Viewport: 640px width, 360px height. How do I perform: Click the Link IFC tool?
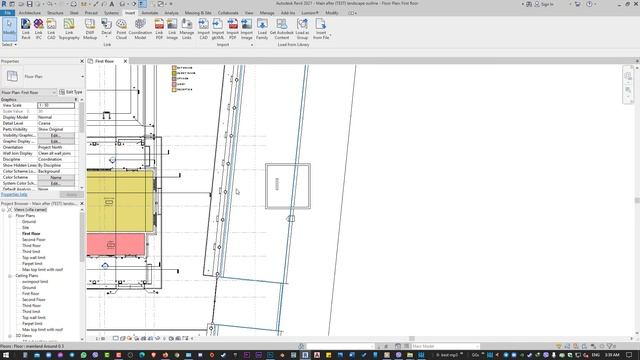(x=38, y=29)
